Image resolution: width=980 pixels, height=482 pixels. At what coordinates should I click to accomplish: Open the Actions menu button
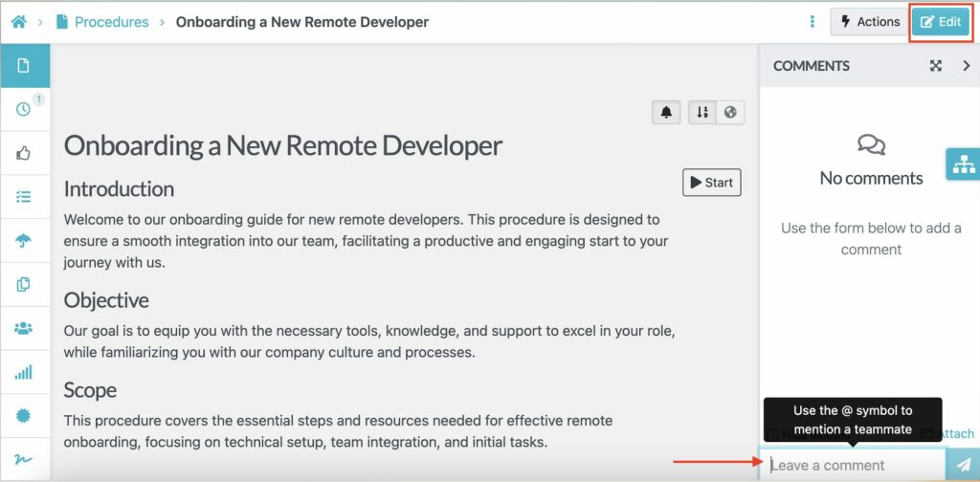(869, 22)
